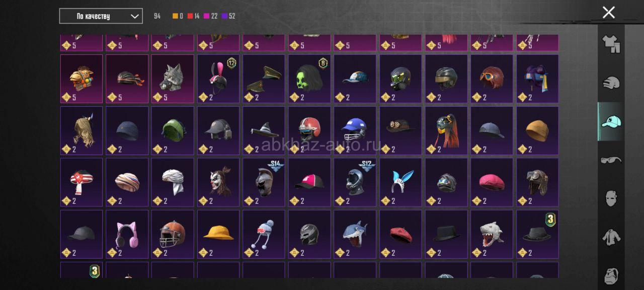The image size is (644, 290).
Task: Select the helmet category icon
Action: (x=611, y=83)
